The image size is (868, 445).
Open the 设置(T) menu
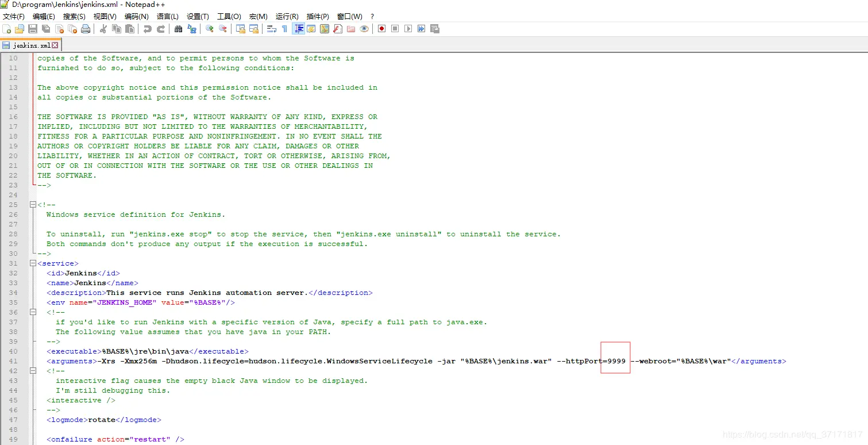pyautogui.click(x=198, y=16)
